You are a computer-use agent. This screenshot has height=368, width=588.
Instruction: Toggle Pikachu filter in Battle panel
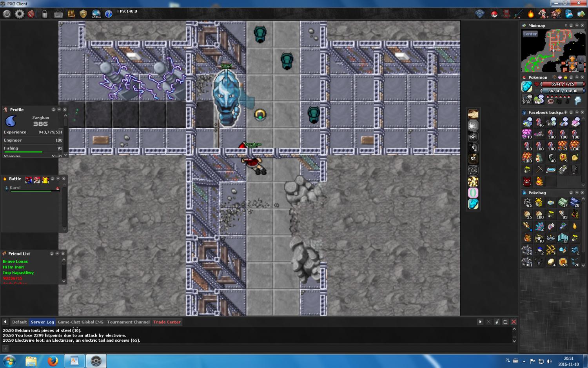tap(45, 180)
